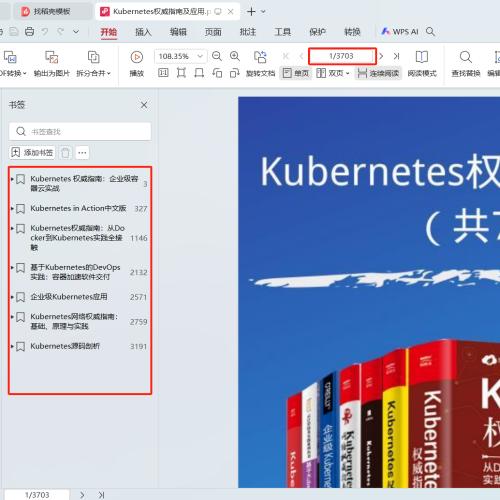Expand the 从Docker到Kubernetes实践全接触 bookmark
Image resolution: width=500 pixels, height=500 pixels.
[x=12, y=228]
